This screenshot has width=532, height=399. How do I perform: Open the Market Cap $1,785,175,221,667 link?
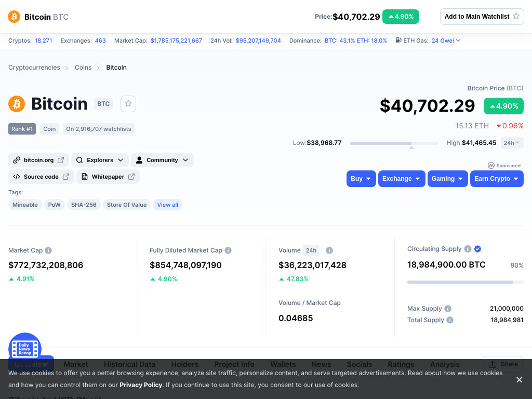click(176, 41)
